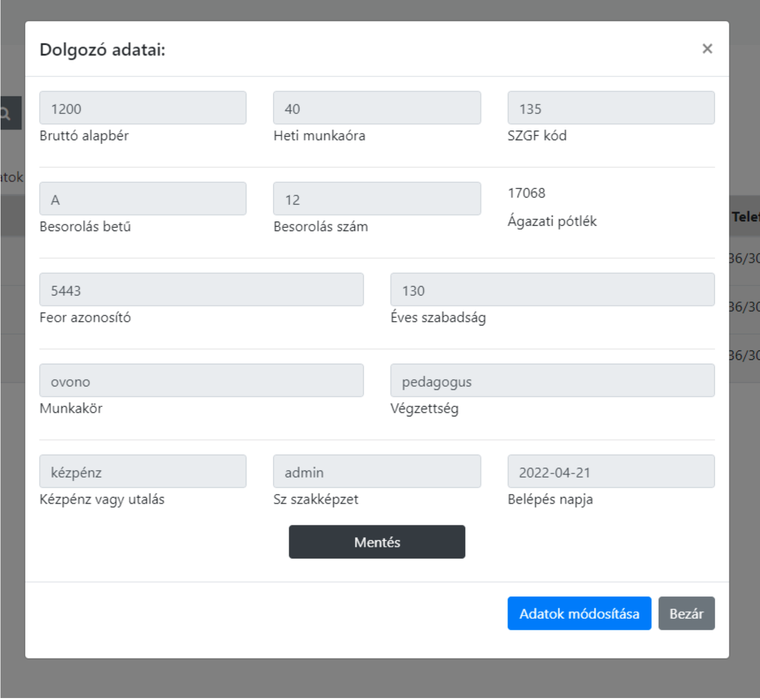Focus the Kézpénz vagy utalás field
The width and height of the screenshot is (760, 700).
(143, 472)
